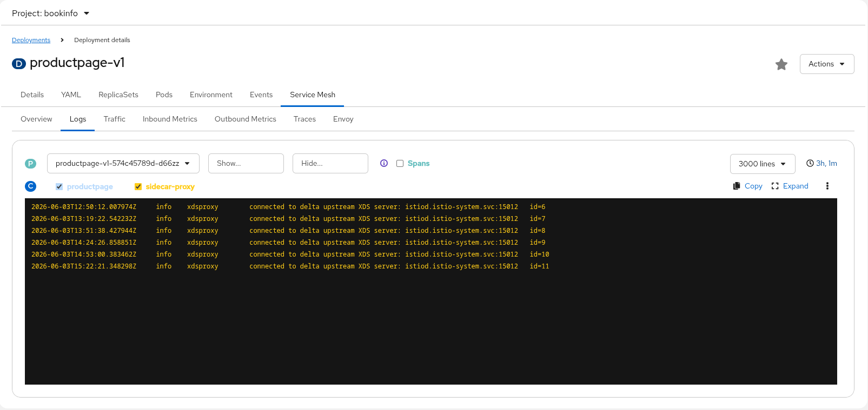Screen dimensions: 868x410
Task: Open the Overview sub-tab
Action: pos(36,119)
